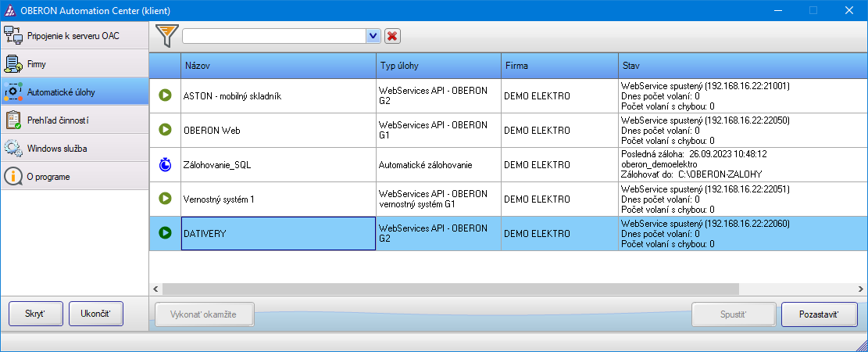Click the Automatické úlohy gear icon
Screen dimensions: 868x352
coord(13,92)
